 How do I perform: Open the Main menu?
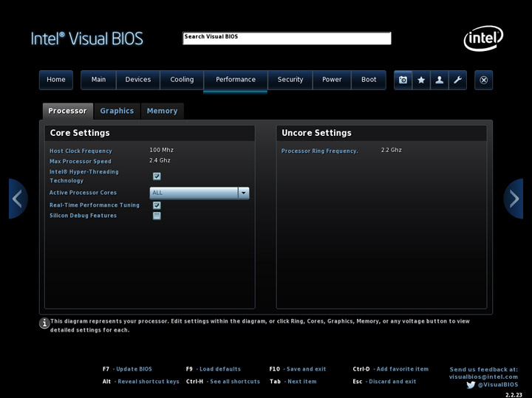98,80
